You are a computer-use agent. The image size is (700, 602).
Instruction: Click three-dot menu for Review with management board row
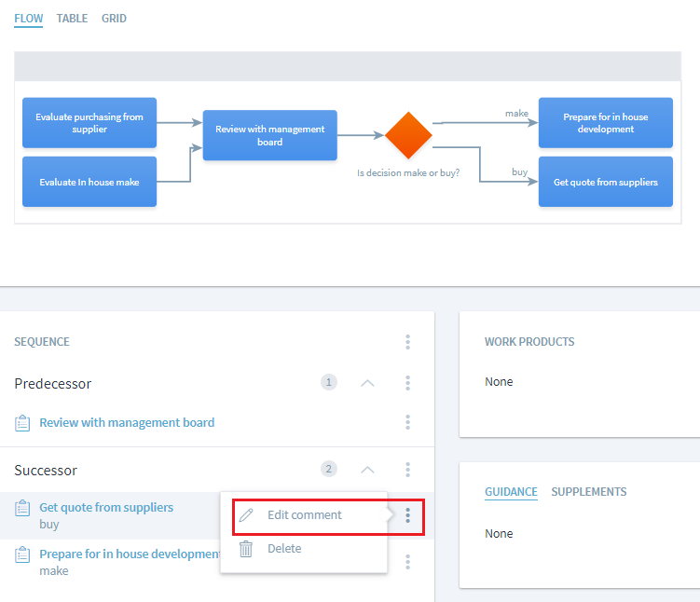click(407, 423)
